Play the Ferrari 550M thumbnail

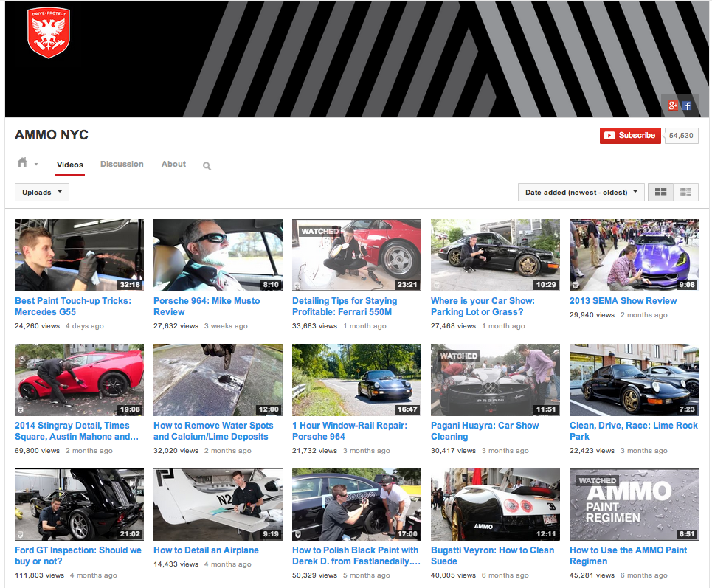(x=357, y=255)
